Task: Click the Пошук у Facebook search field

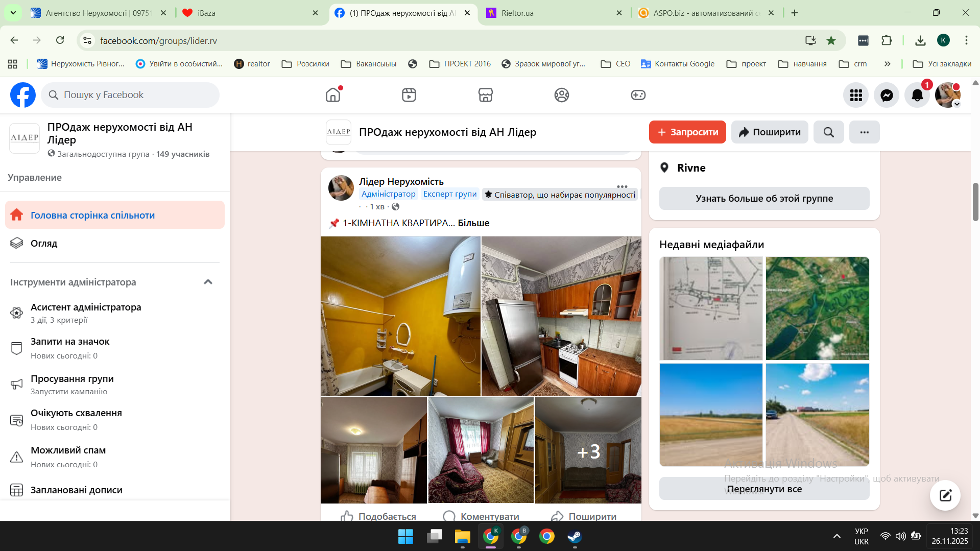Action: 130,95
